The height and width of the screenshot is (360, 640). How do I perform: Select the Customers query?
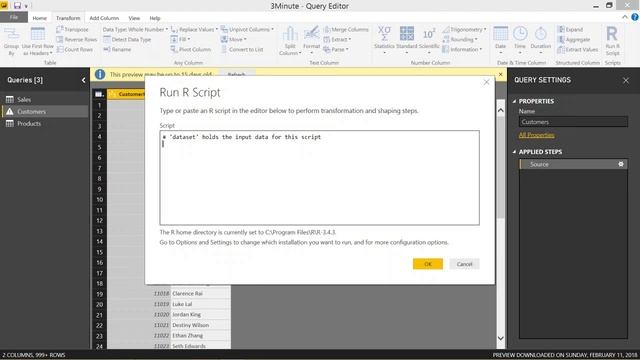45,111
